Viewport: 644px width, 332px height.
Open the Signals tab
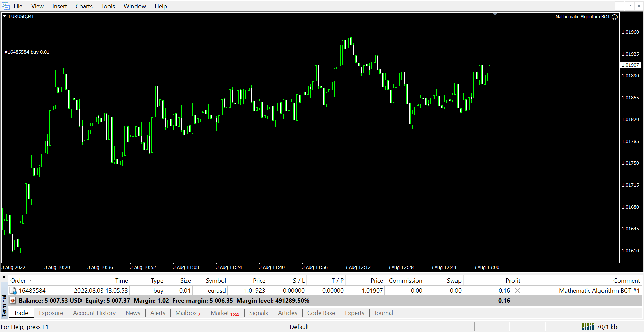tap(258, 313)
